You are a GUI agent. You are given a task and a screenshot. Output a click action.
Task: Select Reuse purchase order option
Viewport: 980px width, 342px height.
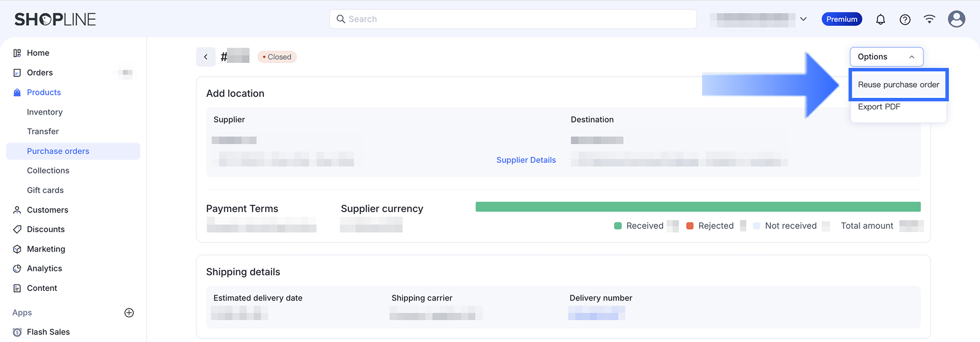tap(898, 85)
